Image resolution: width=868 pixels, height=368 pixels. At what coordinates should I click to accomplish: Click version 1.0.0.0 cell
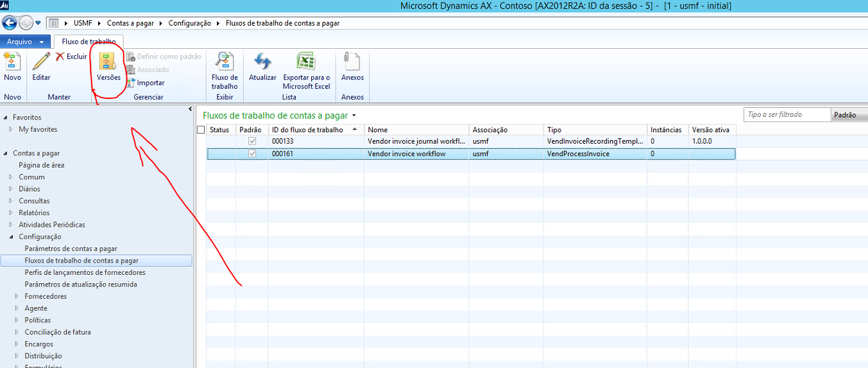[712, 141]
